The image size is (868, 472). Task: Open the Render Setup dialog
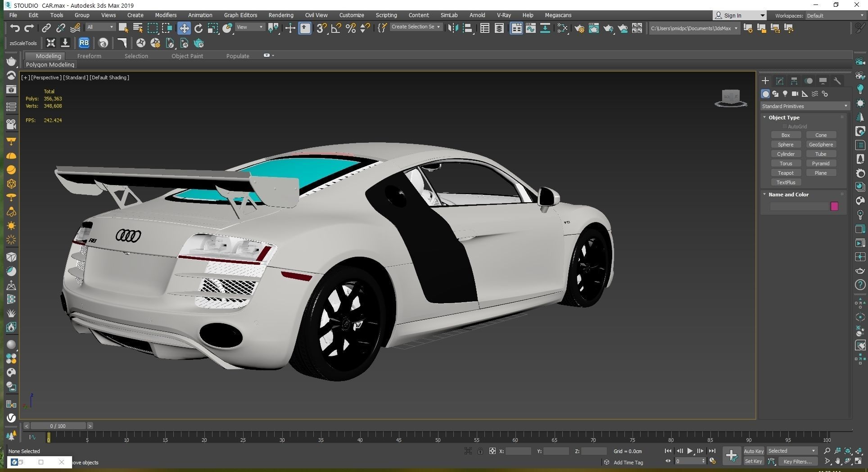[x=579, y=28]
